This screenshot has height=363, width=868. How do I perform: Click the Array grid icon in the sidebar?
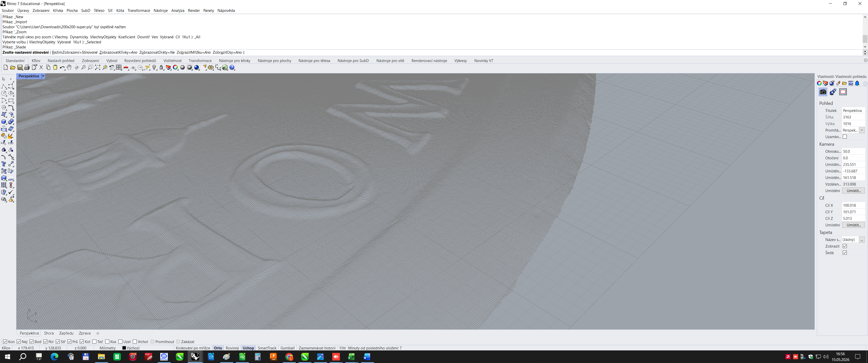coord(4,185)
